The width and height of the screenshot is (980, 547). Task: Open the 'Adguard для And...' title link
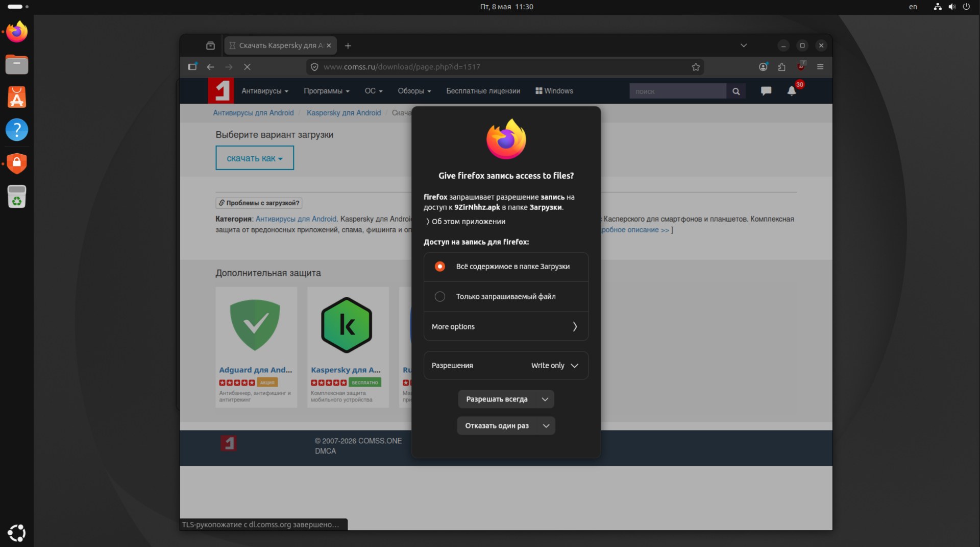[256, 370]
